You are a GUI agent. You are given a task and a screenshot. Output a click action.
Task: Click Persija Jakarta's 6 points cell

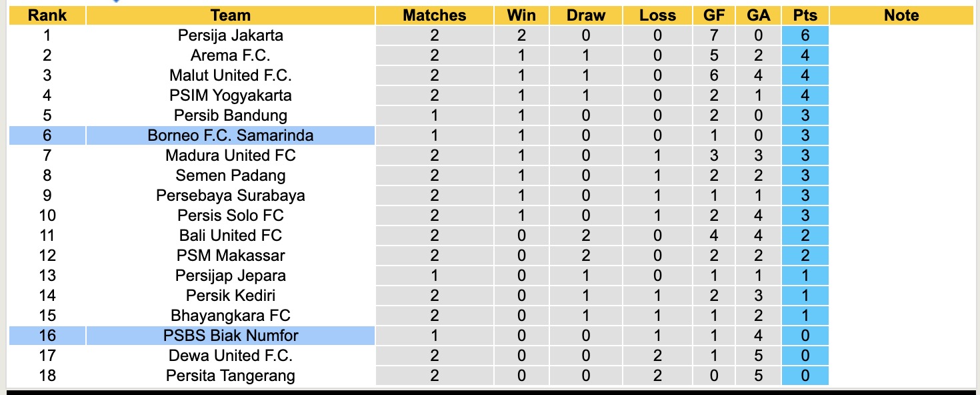click(805, 35)
